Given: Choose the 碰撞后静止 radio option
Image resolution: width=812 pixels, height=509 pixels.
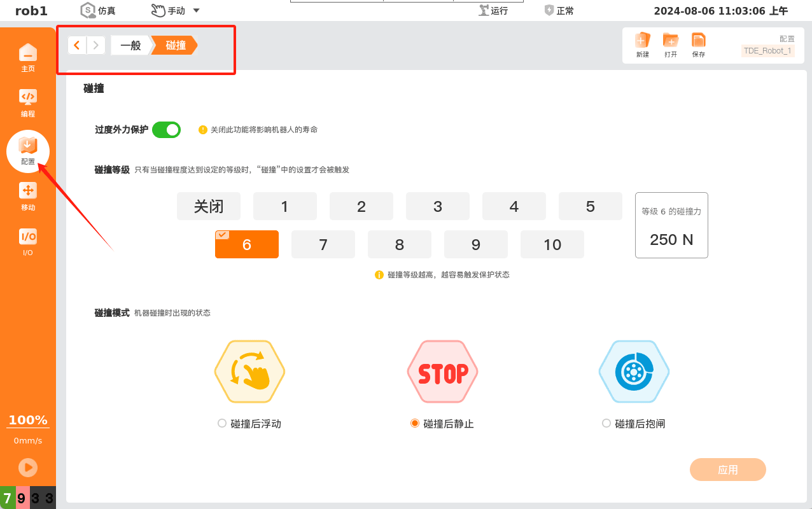Looking at the screenshot, I should (414, 423).
